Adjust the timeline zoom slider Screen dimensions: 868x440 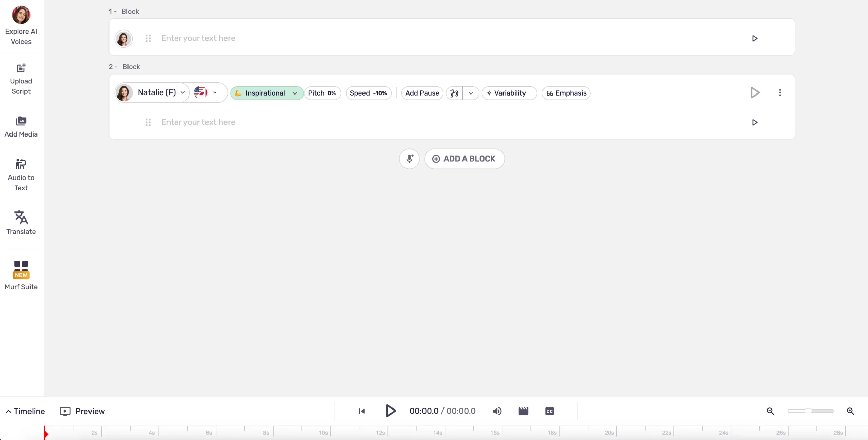(808, 411)
